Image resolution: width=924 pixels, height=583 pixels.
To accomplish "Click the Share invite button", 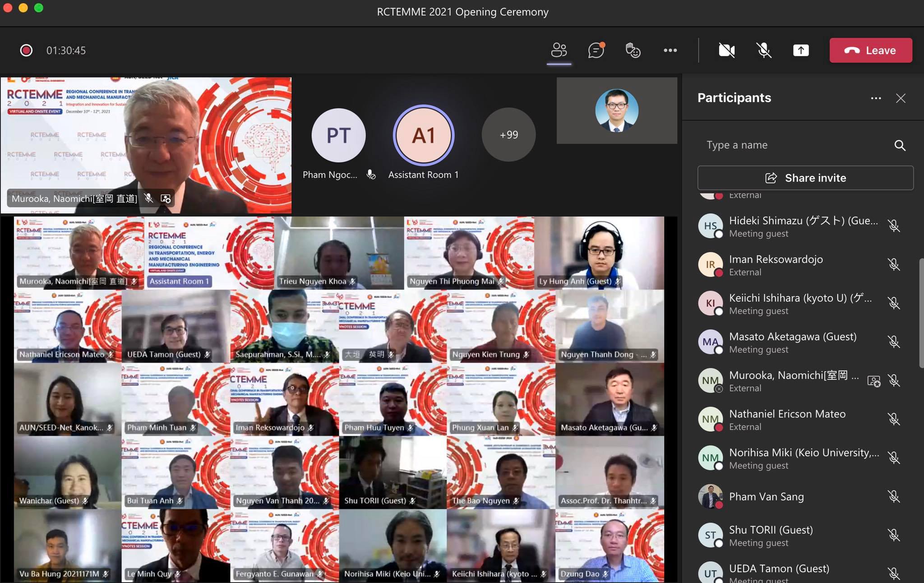I will [x=805, y=178].
